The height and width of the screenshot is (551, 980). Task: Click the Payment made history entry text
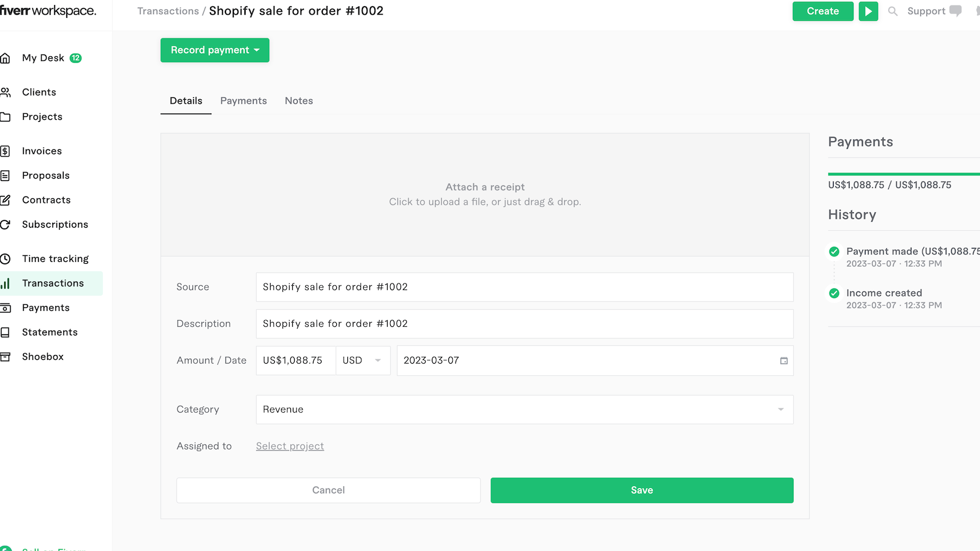coord(913,252)
